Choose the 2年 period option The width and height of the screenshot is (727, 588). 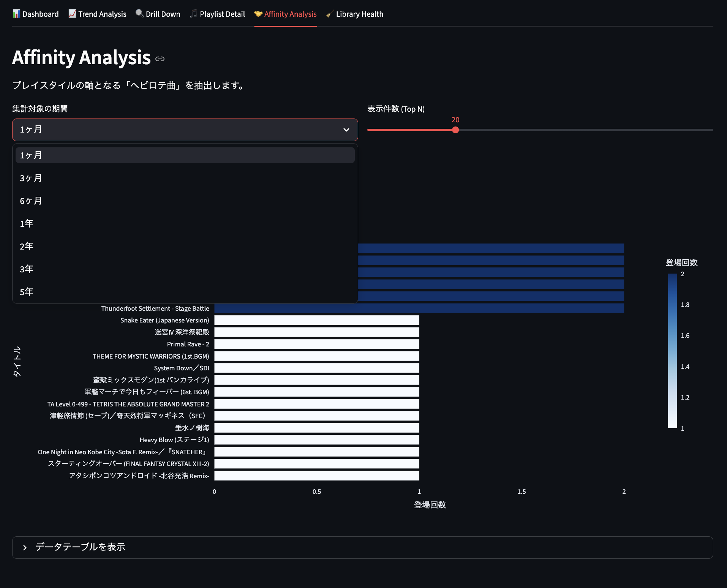click(27, 247)
